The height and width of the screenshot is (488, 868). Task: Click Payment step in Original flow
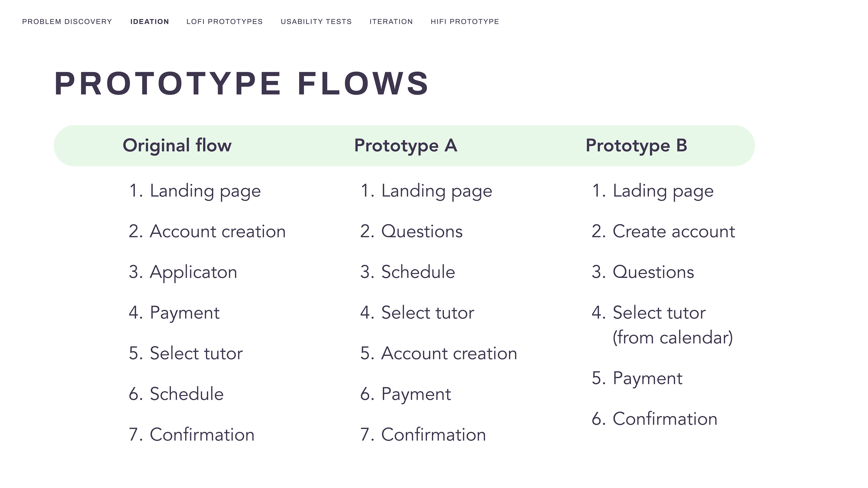pos(185,313)
